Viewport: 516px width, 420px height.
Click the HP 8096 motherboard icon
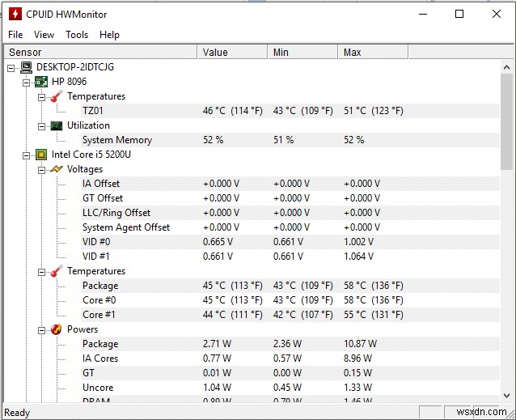(41, 82)
